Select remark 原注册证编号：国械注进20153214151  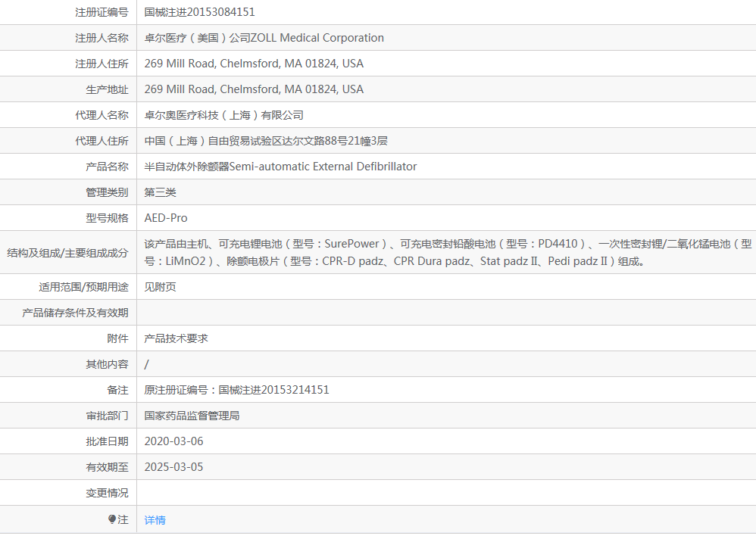click(237, 390)
